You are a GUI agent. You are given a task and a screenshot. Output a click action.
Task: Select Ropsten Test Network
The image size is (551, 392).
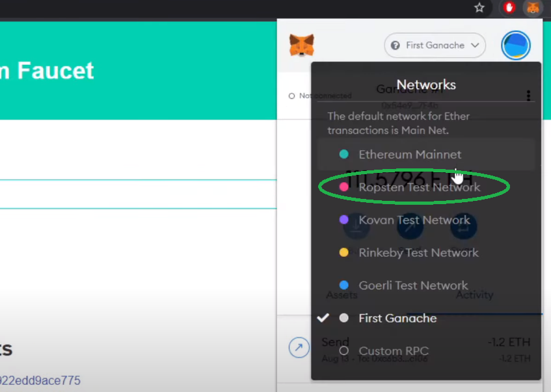pos(426,187)
